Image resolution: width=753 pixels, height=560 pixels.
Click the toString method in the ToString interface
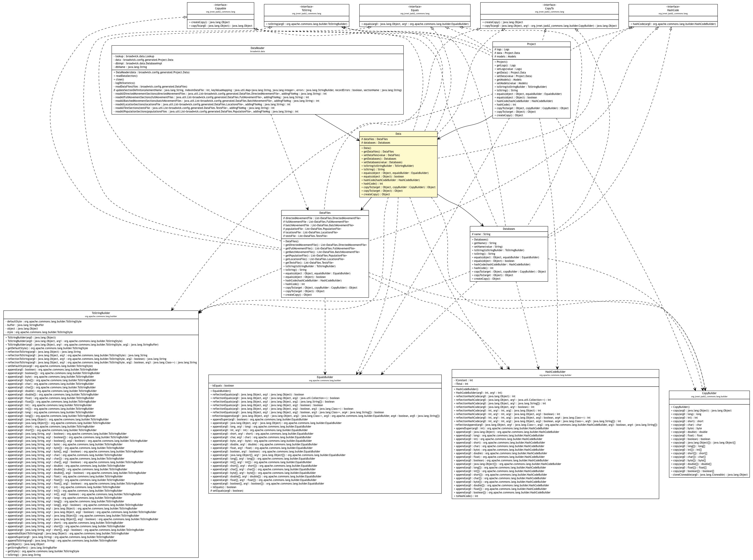(x=306, y=24)
